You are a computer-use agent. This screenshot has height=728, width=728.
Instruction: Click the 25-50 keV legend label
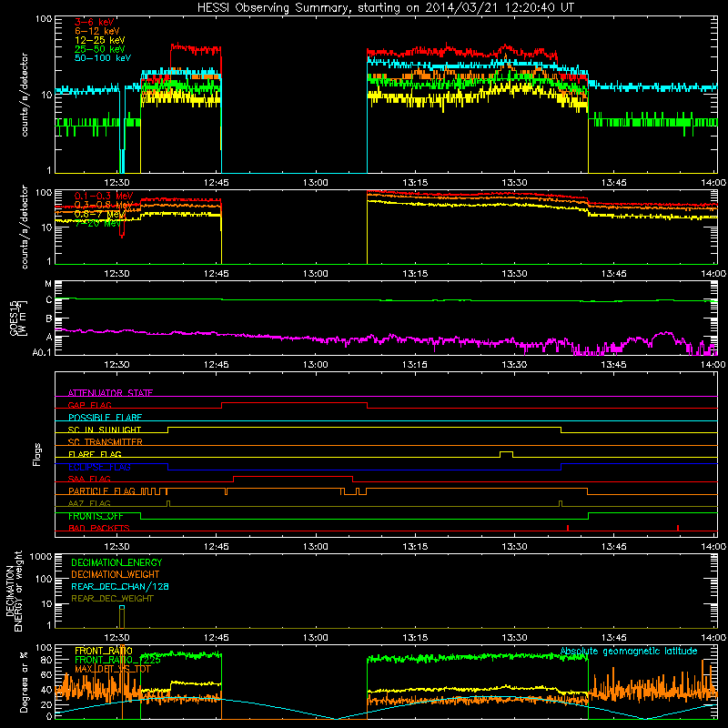pyautogui.click(x=100, y=49)
